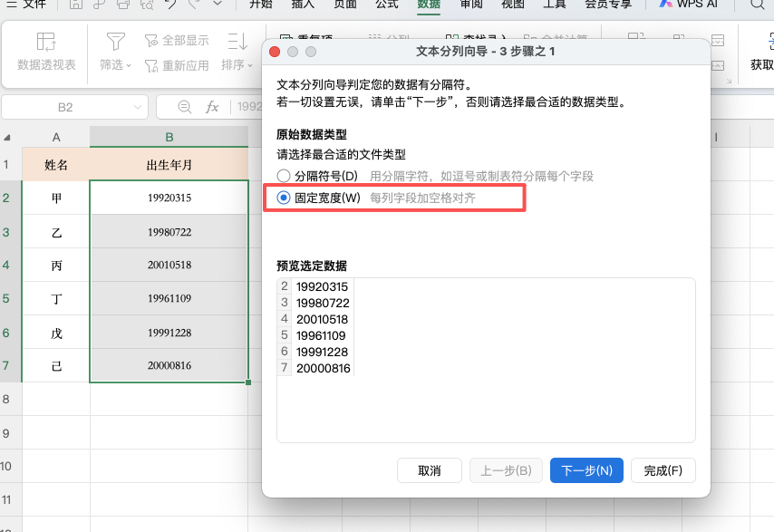Click the print icon in quick access toolbar

123,4
